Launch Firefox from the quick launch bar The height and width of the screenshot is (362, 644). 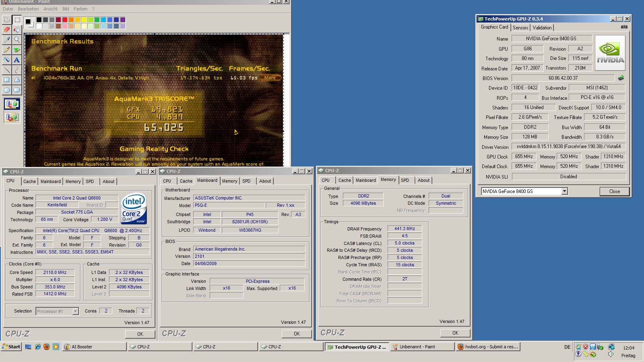click(47, 347)
